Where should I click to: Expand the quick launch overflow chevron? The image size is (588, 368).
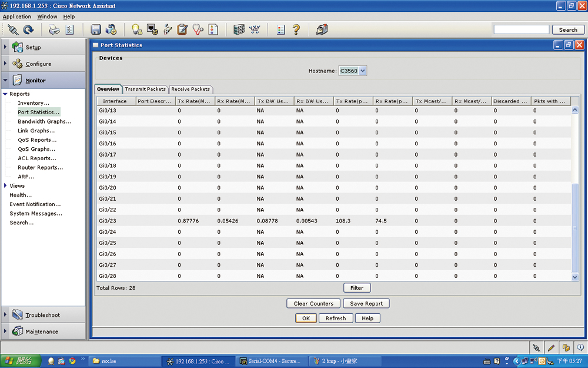tap(83, 359)
